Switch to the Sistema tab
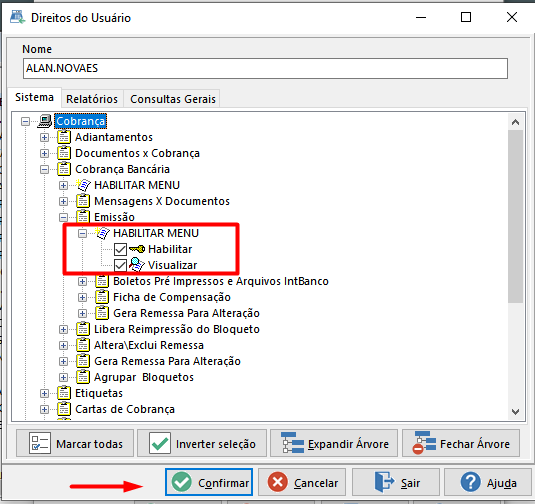 click(x=34, y=98)
